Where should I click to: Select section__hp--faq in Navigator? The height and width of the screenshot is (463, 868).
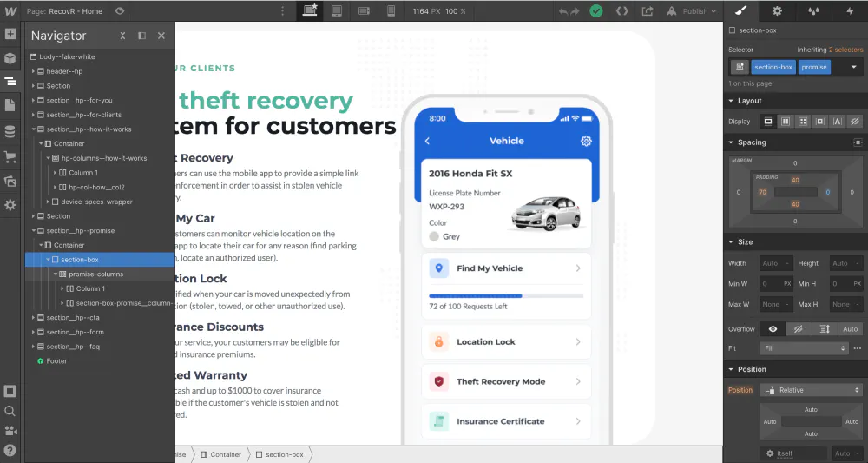click(x=73, y=346)
